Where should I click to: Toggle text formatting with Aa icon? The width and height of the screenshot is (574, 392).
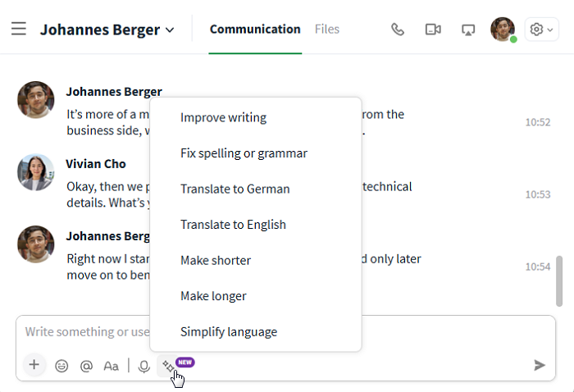click(x=111, y=366)
